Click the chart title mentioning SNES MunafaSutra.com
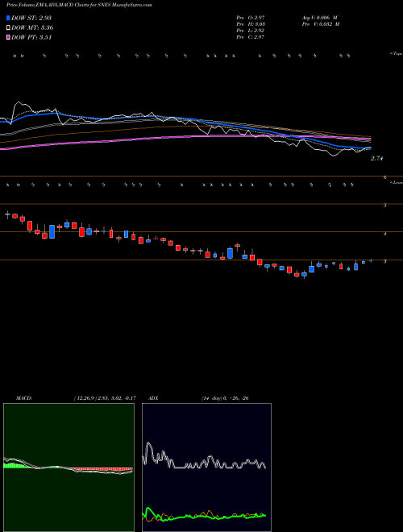 (x=79, y=5)
